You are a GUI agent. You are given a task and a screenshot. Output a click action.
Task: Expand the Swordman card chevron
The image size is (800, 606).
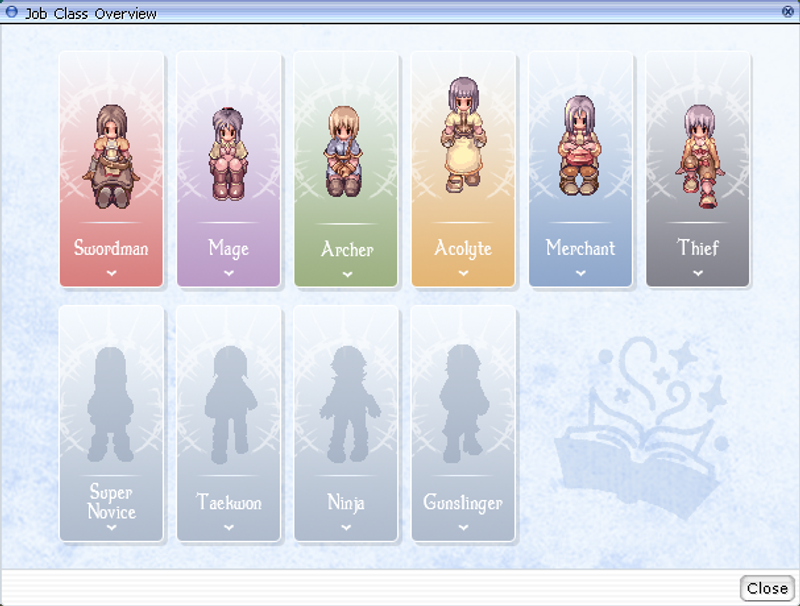[x=111, y=273]
